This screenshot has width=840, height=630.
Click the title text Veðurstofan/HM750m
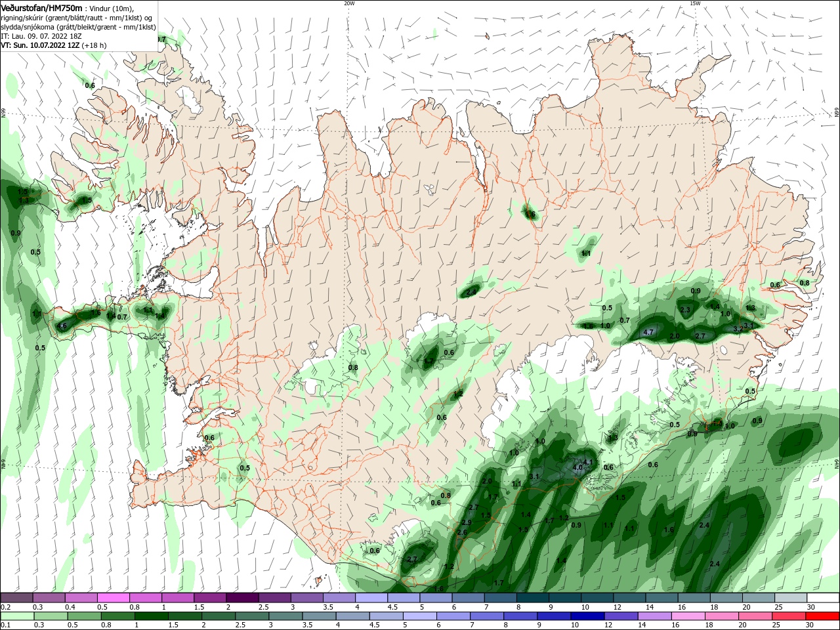pyautogui.click(x=42, y=7)
